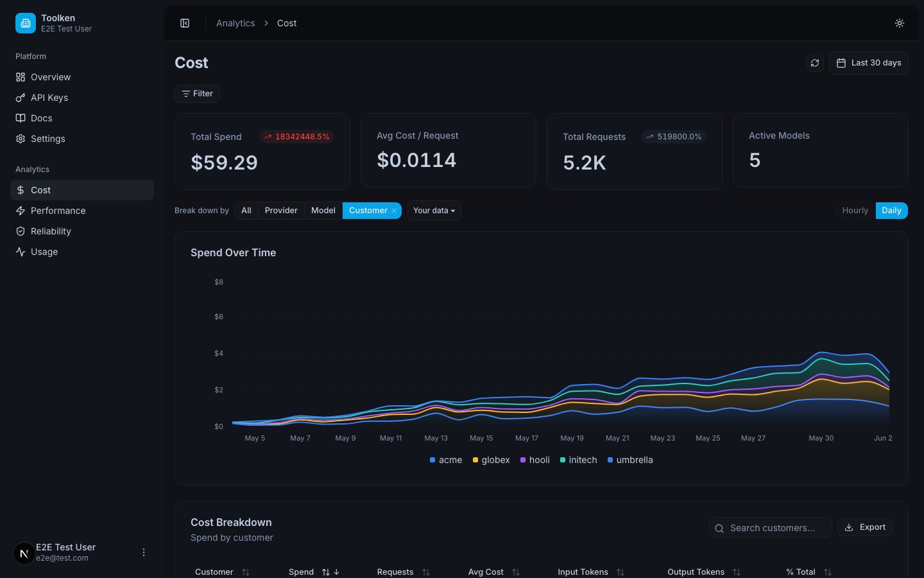This screenshot has height=578, width=924.
Task: Sort table by Avg Cost column
Action: tap(493, 572)
